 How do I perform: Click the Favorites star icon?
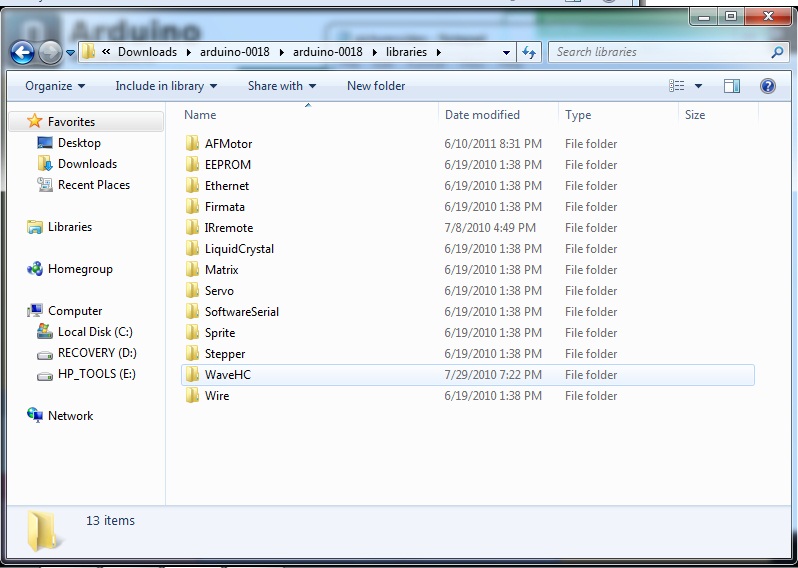pos(35,121)
